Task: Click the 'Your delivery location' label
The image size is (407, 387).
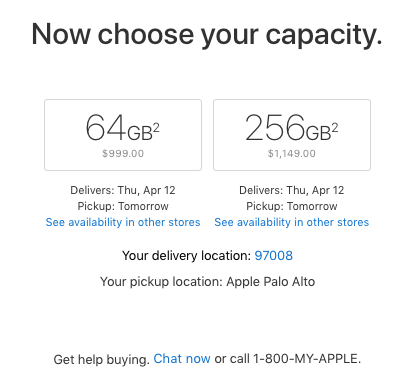Action: coord(187,256)
